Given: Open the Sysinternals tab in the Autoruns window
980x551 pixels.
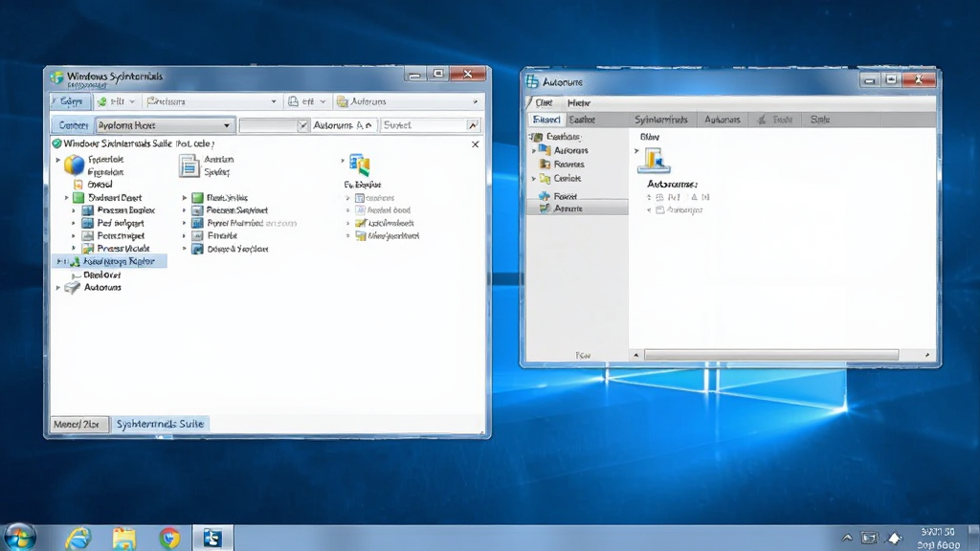Looking at the screenshot, I should 661,120.
